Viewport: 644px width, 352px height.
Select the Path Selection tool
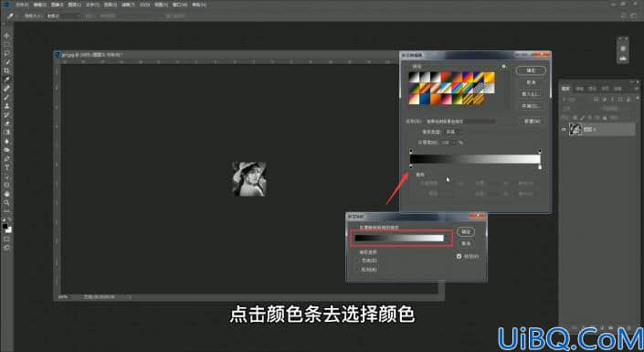coord(6,176)
